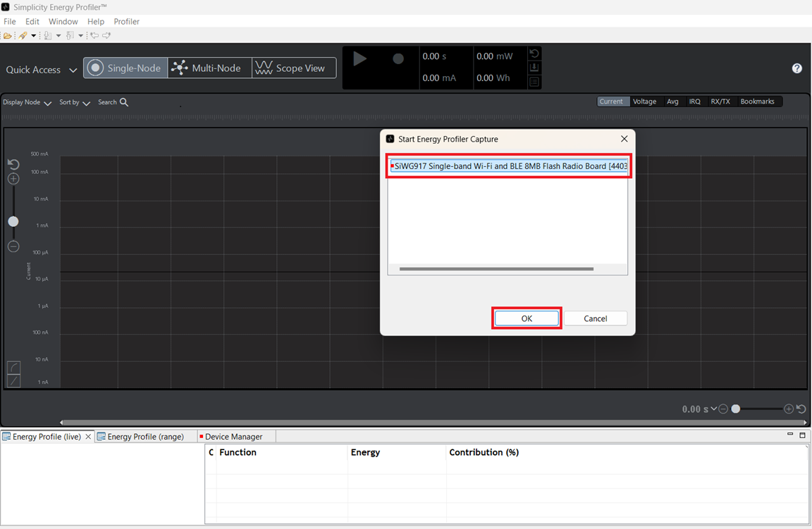812x529 pixels.
Task: Toggle the RX/TX display option
Action: (721, 101)
